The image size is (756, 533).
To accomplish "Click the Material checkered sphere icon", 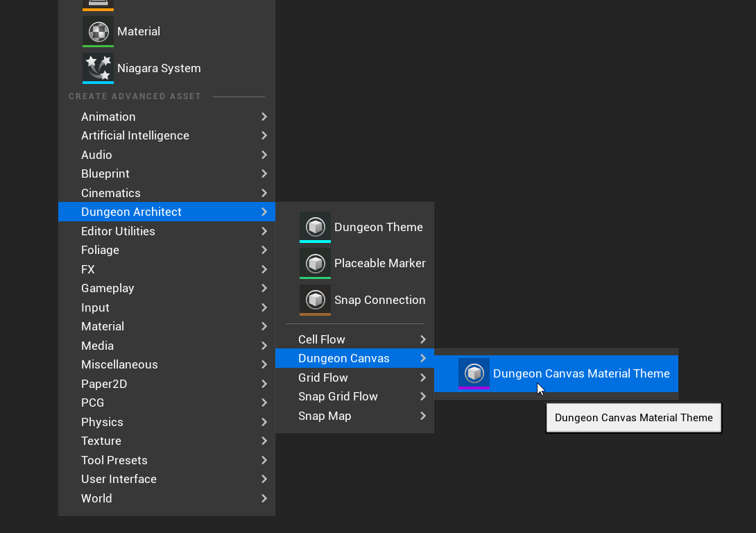I will tap(98, 31).
